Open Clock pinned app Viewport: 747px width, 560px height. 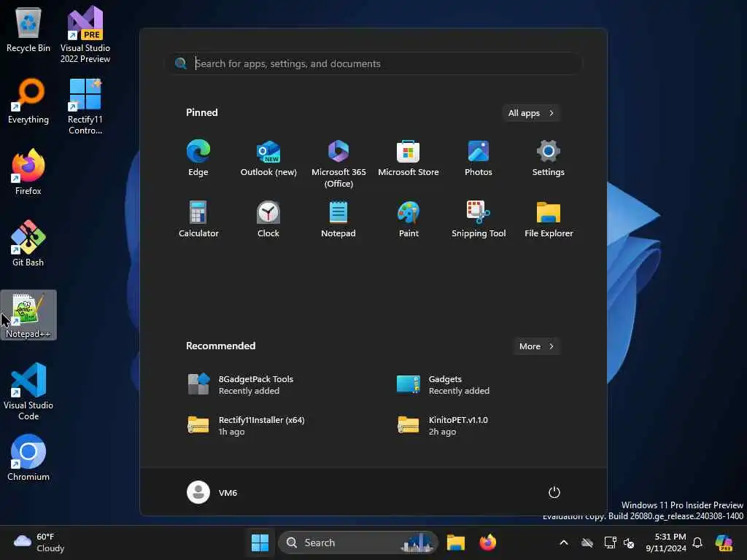click(268, 219)
